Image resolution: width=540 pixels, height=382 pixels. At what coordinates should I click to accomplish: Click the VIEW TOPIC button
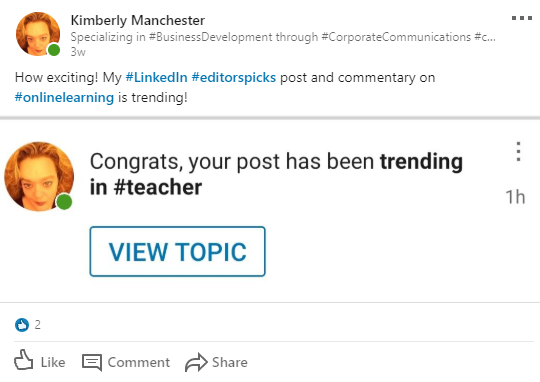[x=177, y=251]
